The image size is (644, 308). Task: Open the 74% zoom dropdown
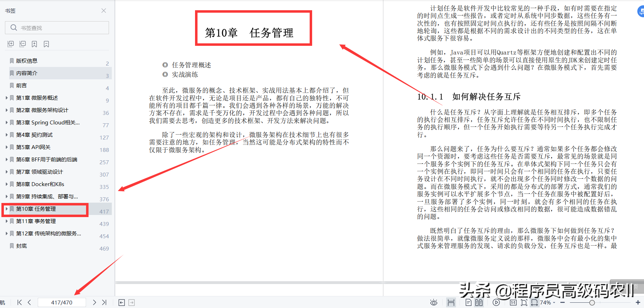point(548,302)
